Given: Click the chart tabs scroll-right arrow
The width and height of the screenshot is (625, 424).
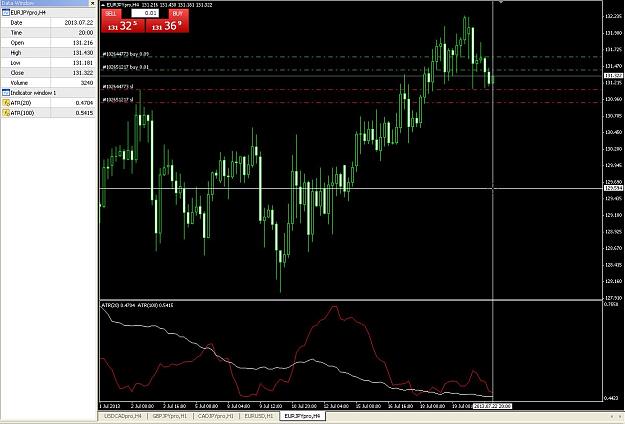Looking at the screenshot, I should [620, 416].
